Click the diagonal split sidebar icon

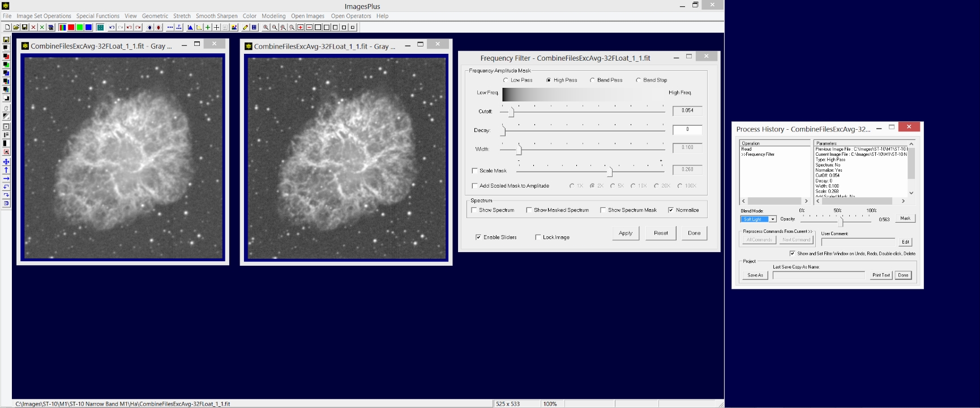(x=6, y=116)
